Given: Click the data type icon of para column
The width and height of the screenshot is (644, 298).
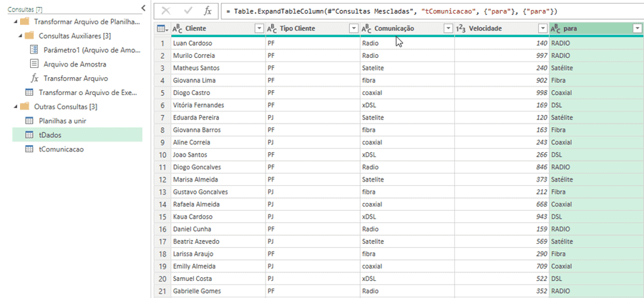Looking at the screenshot, I should point(556,29).
